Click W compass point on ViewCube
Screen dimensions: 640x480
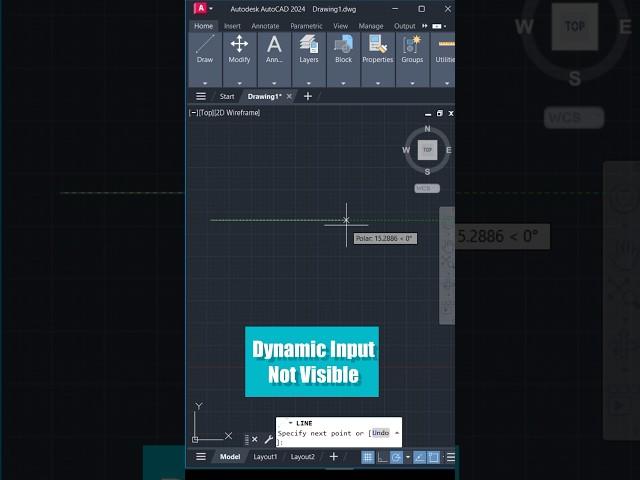406,150
